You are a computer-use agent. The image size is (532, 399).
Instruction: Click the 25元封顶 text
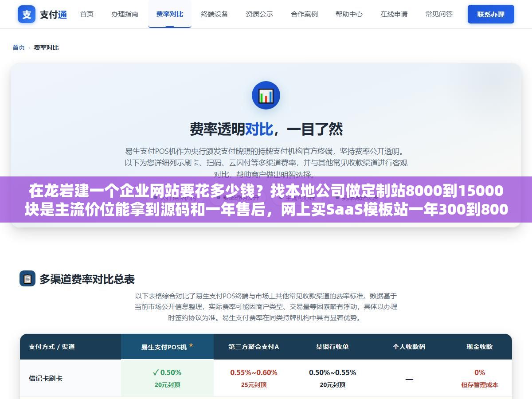pyautogui.click(x=254, y=385)
